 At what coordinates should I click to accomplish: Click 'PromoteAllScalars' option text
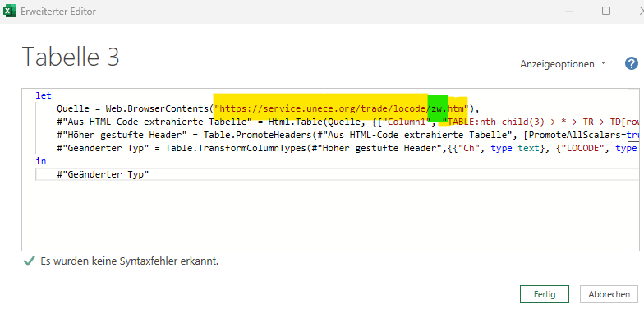pos(574,135)
